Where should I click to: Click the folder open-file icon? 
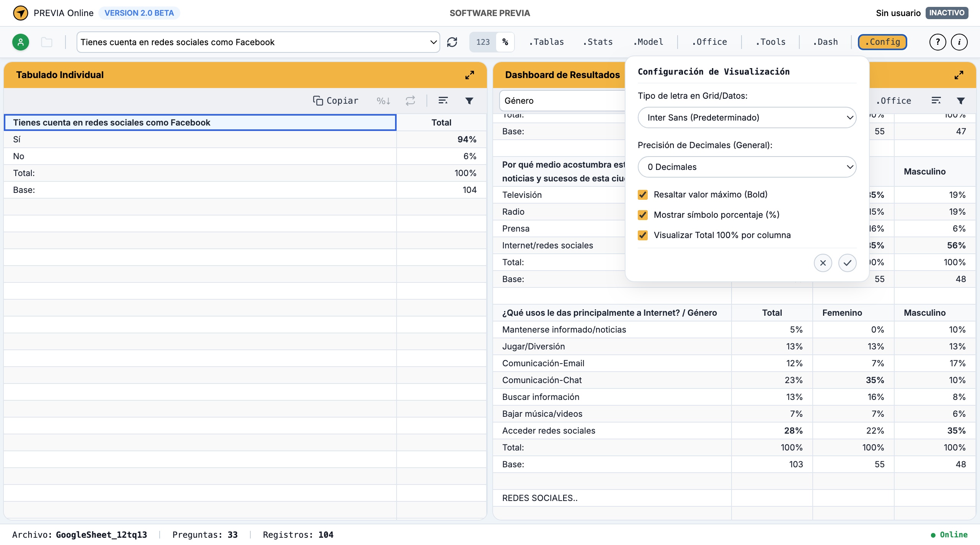(47, 42)
